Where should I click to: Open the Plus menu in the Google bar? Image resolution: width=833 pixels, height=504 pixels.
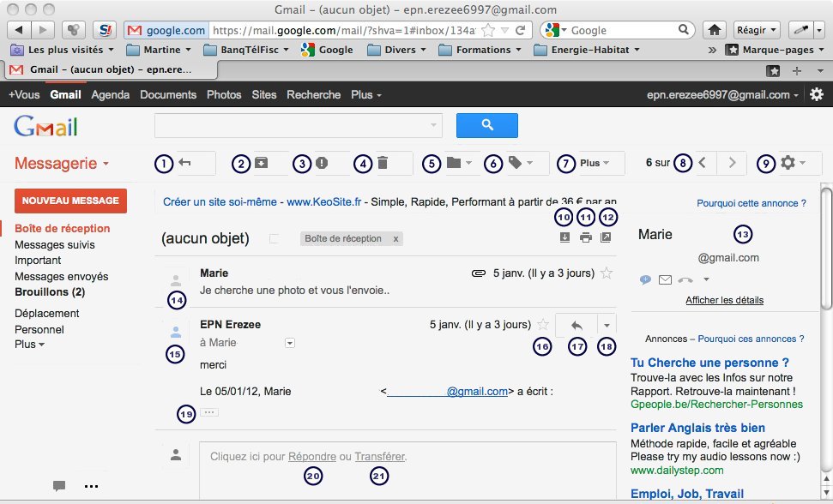tap(366, 94)
